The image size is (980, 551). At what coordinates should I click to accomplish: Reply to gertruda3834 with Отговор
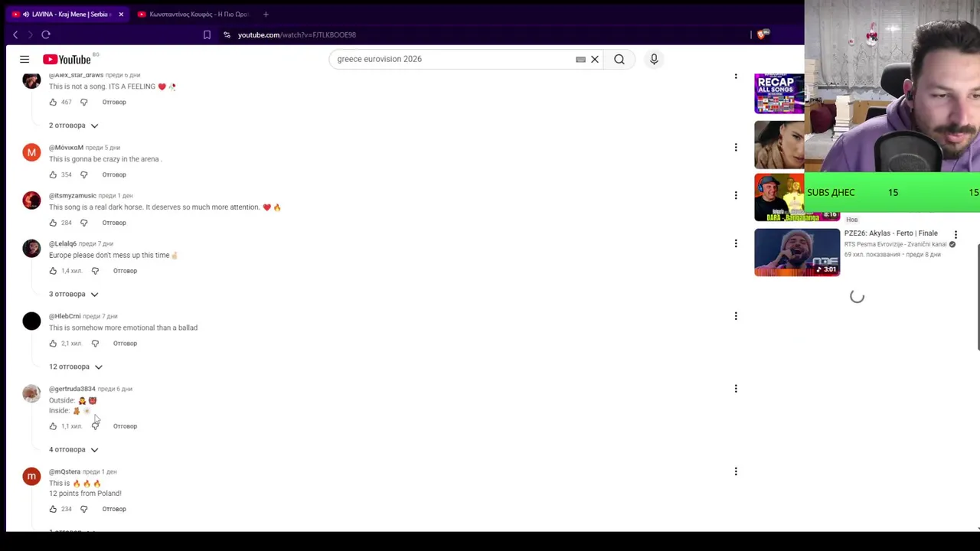click(x=125, y=426)
